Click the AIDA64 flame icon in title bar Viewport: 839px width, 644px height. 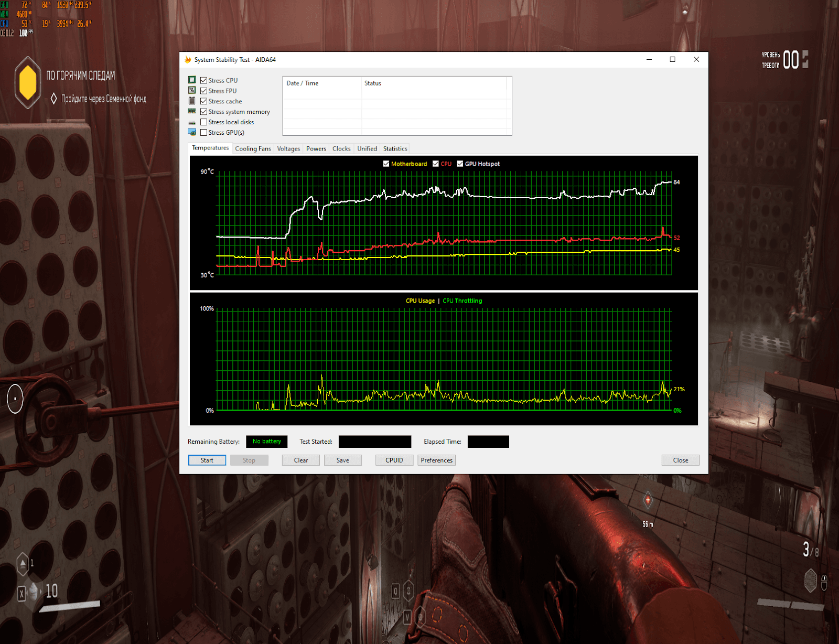pyautogui.click(x=188, y=60)
